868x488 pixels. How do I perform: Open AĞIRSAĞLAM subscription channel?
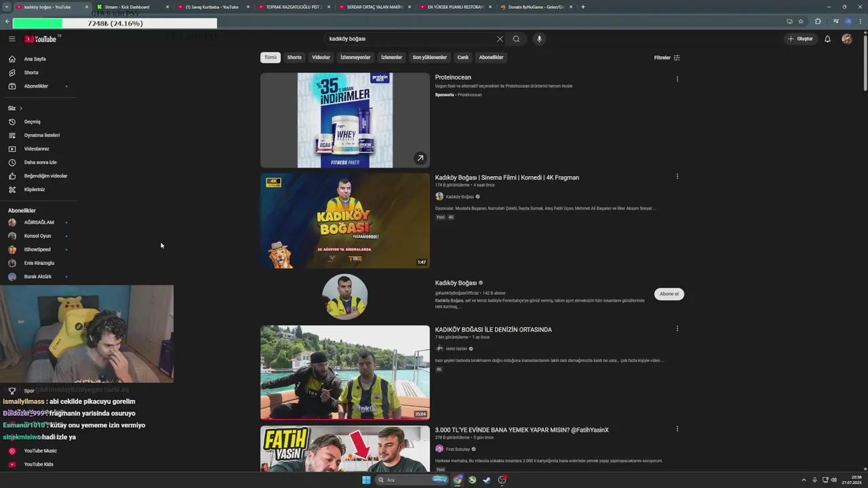pyautogui.click(x=38, y=222)
